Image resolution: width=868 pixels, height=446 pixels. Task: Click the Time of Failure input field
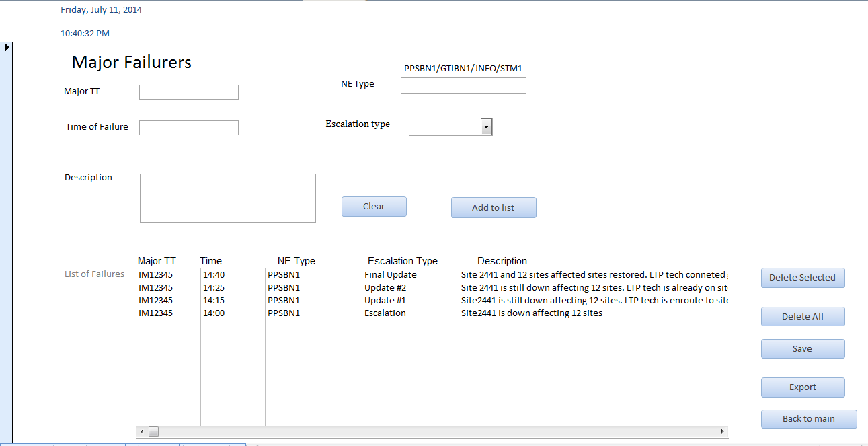pyautogui.click(x=189, y=128)
